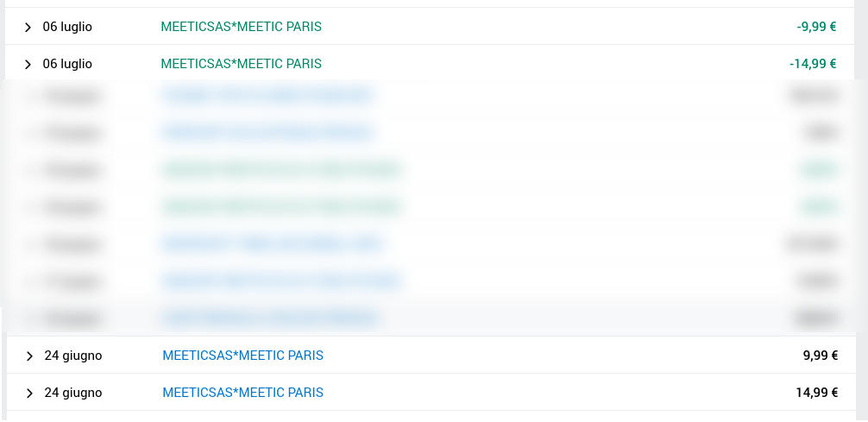Select the black 14,99 € charge amount
This screenshot has height=422, width=868.
point(816,393)
